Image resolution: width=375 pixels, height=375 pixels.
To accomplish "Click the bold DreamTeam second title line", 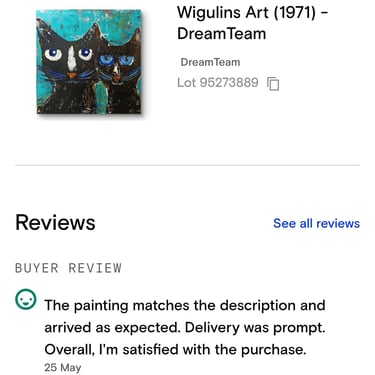I will pos(221,34).
